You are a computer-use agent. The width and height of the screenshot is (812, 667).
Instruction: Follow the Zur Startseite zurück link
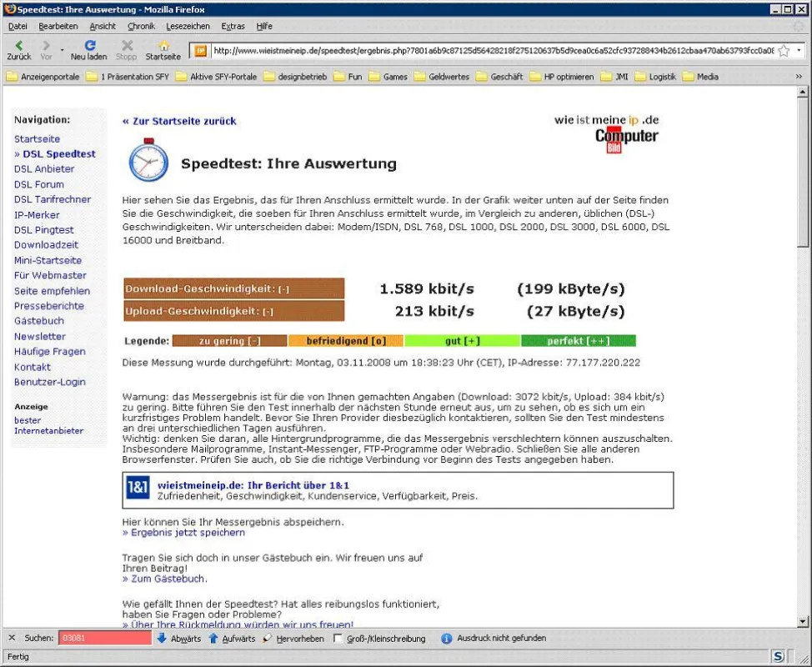(179, 121)
